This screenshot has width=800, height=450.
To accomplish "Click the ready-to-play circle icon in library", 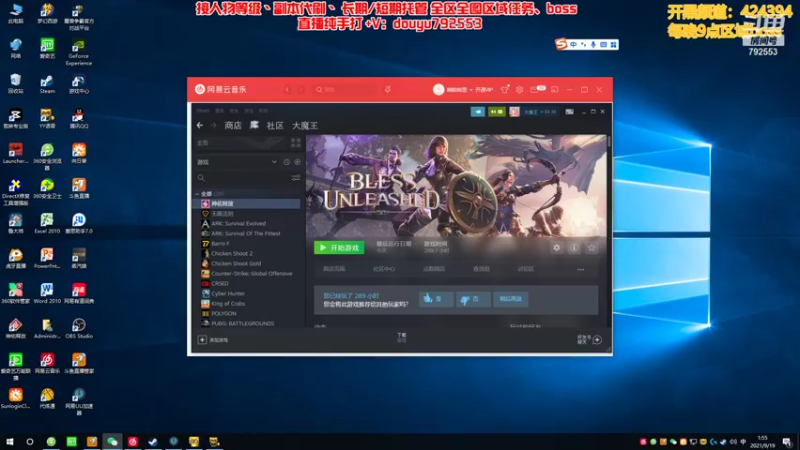I will tap(297, 162).
